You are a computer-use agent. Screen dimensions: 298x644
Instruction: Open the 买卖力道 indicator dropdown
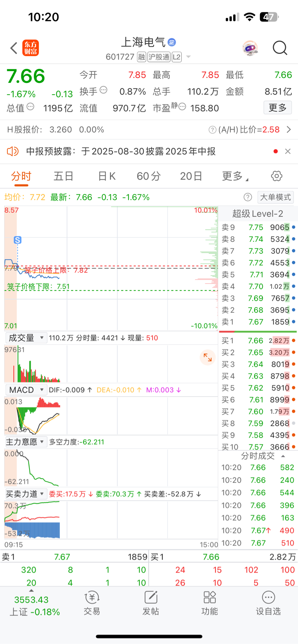26,494
